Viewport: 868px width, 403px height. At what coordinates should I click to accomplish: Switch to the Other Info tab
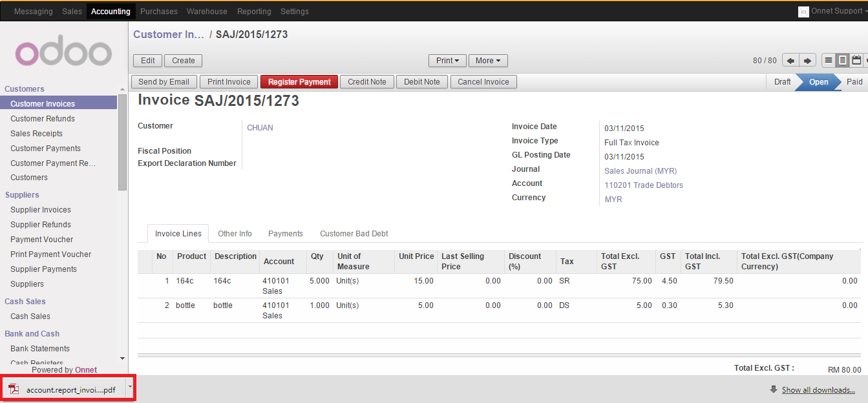click(x=235, y=233)
